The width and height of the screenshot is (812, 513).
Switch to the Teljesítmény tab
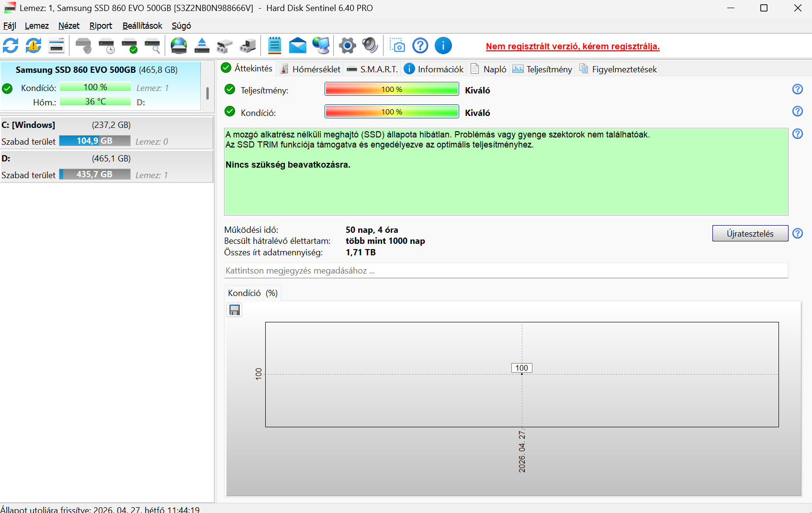(542, 69)
